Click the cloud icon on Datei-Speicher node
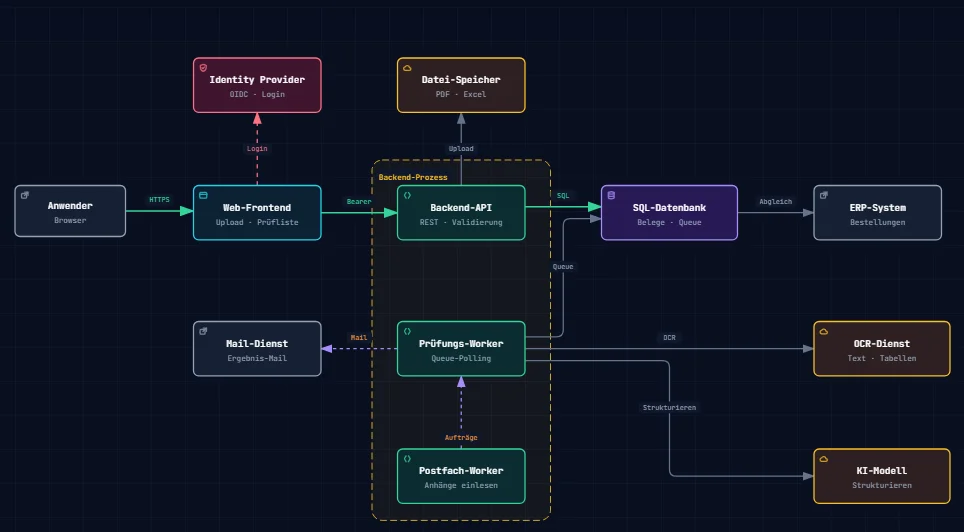Viewport: 964px width, 532px height. tap(407, 68)
